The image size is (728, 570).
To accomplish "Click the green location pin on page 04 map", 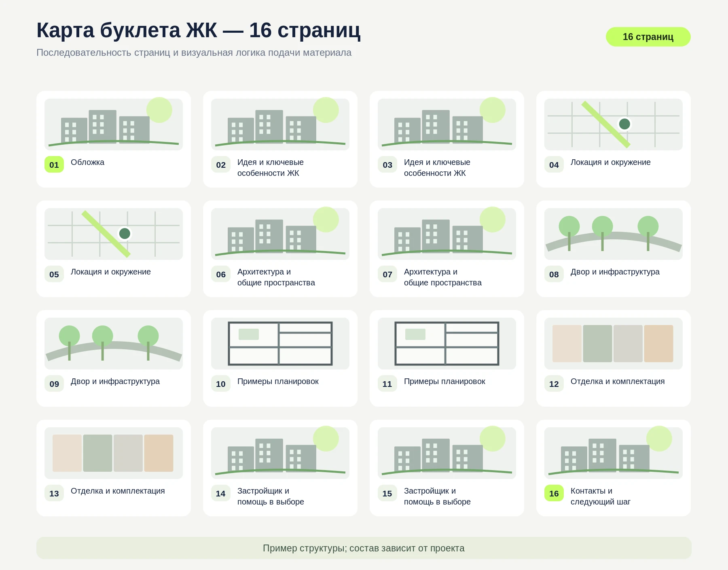I will coord(624,124).
